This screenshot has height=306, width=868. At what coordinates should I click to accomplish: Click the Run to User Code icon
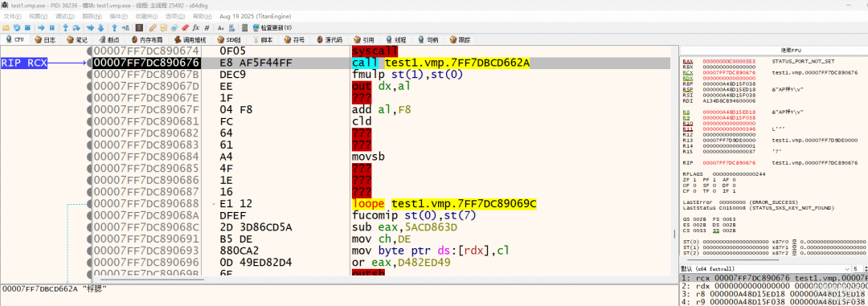pos(125,27)
